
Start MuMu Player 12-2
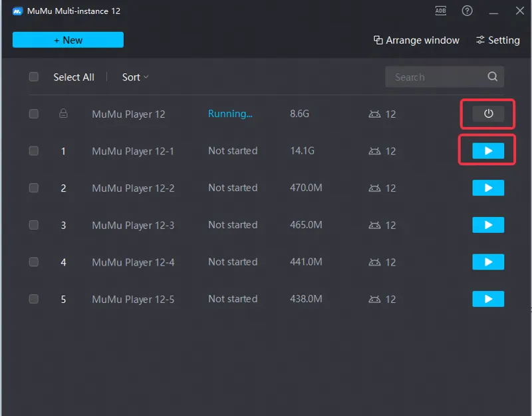pyautogui.click(x=488, y=188)
